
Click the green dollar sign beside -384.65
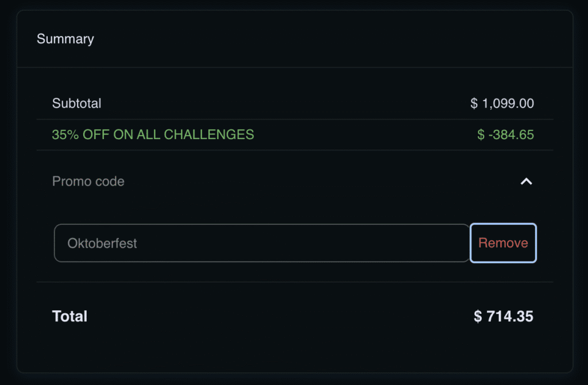point(481,134)
